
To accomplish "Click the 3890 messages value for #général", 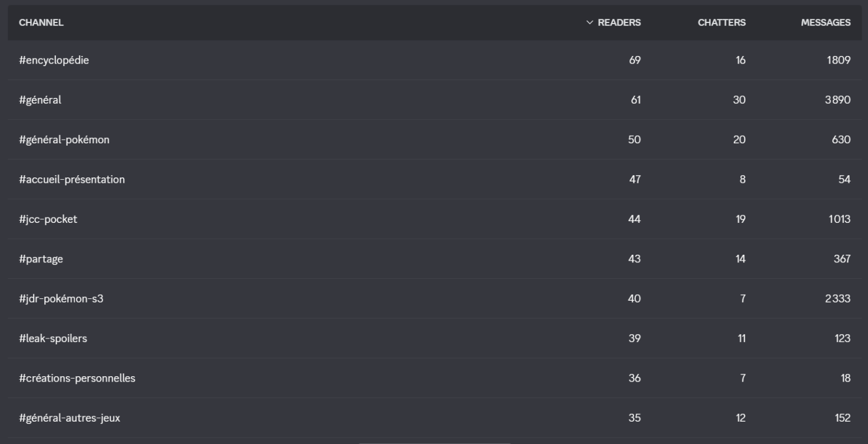I will coord(837,100).
